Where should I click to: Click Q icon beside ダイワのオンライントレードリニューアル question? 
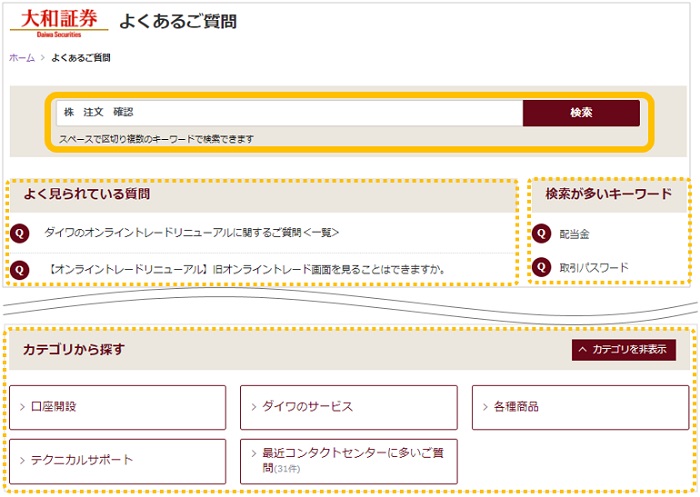point(19,233)
